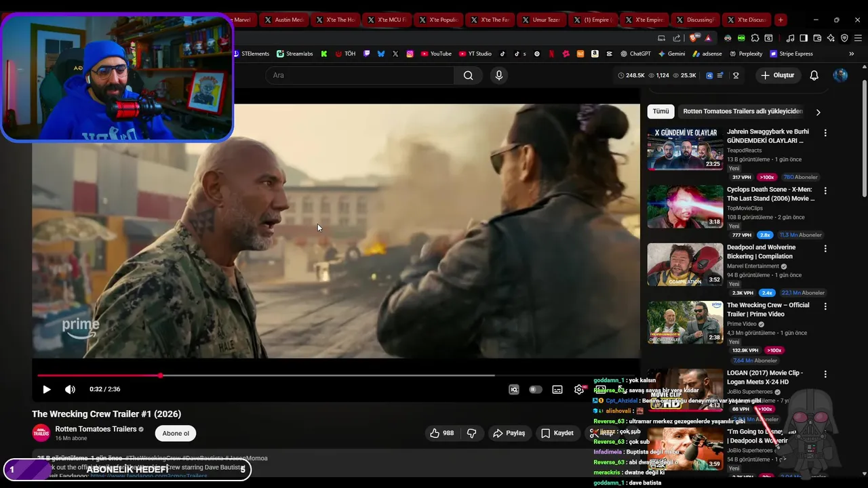This screenshot has height=488, width=868.
Task: Switch to the (1) Empire browser tab
Action: click(x=593, y=20)
